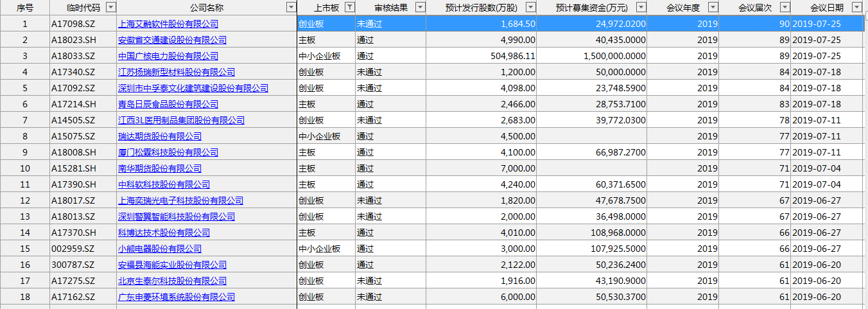Click the 序号 column header
Image resolution: width=868 pixels, height=309 pixels.
pyautogui.click(x=25, y=8)
